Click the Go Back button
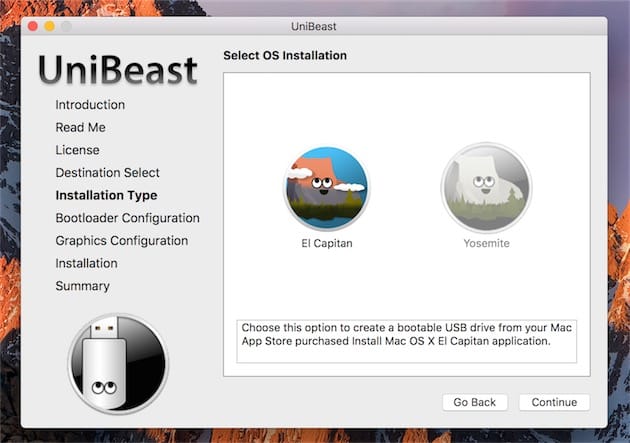This screenshot has width=630, height=443. [475, 402]
